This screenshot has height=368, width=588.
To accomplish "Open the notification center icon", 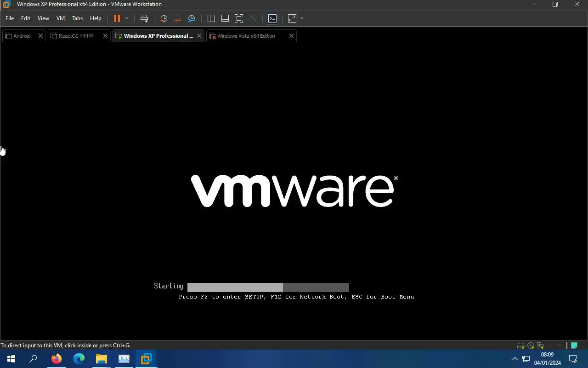I will tap(573, 359).
